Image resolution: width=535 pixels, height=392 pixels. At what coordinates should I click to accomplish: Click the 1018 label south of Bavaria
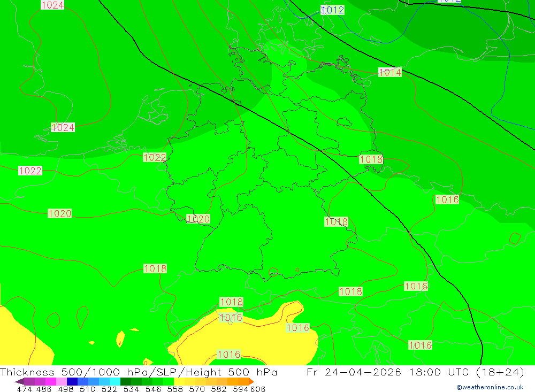coord(351,291)
